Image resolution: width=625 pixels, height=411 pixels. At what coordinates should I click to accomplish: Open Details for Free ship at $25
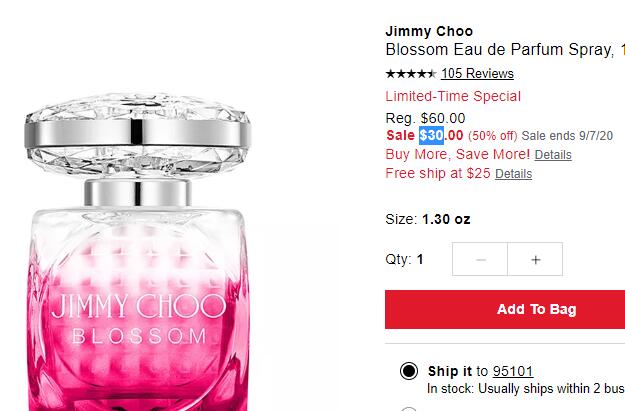tap(513, 174)
